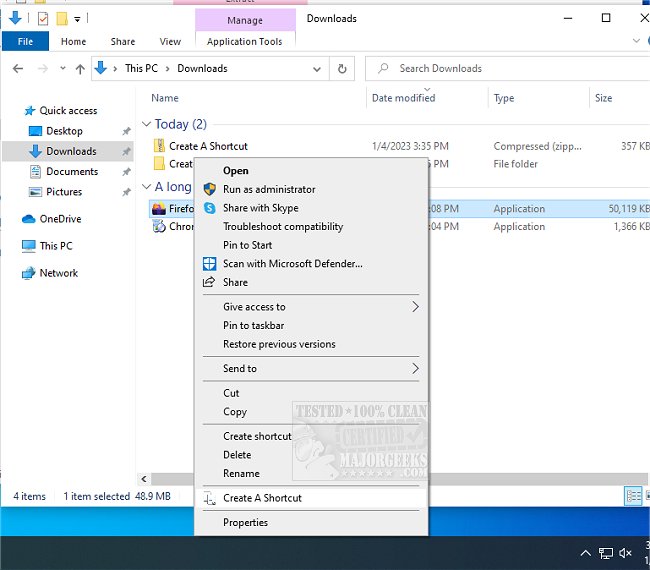The width and height of the screenshot is (650, 570).
Task: Expand the Give access to submenu
Action: tap(415, 307)
